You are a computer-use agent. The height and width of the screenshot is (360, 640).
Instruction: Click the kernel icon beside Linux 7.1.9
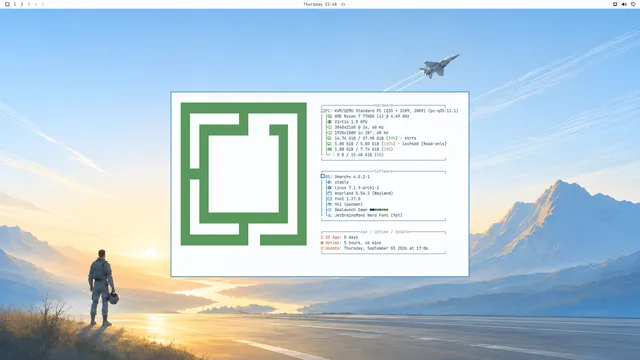(329, 188)
